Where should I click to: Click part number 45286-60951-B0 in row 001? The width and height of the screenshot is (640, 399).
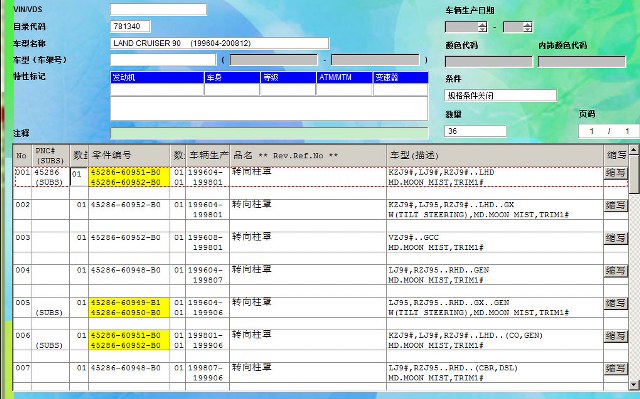point(126,172)
